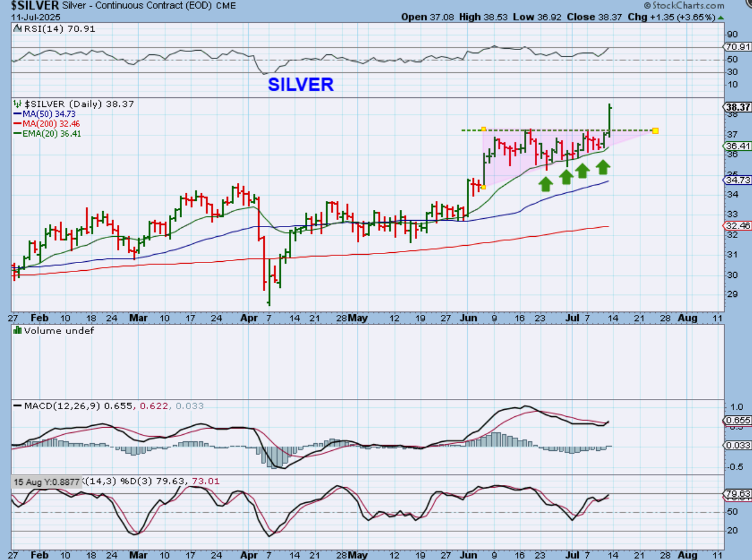Click the 70.91 RSI value tag
The height and width of the screenshot is (560, 752).
click(x=736, y=47)
